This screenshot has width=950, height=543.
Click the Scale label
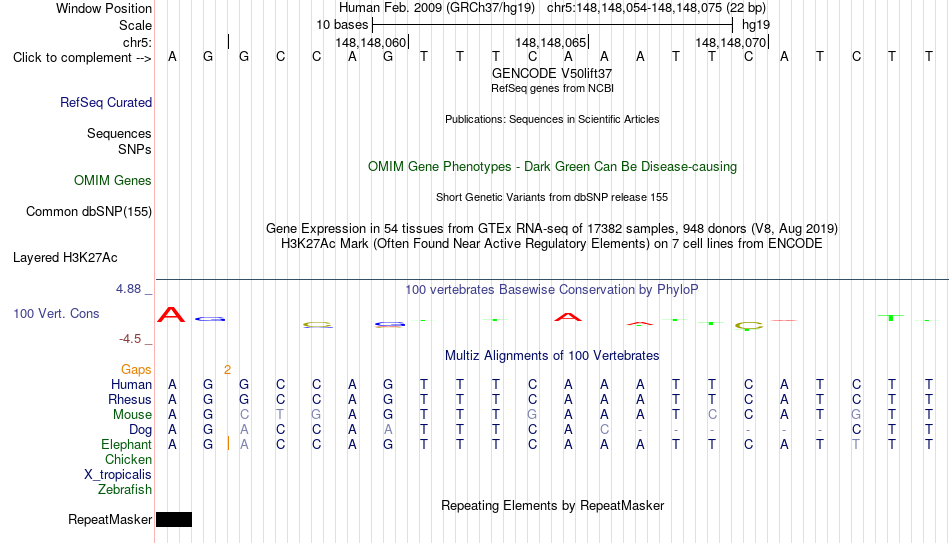136,25
